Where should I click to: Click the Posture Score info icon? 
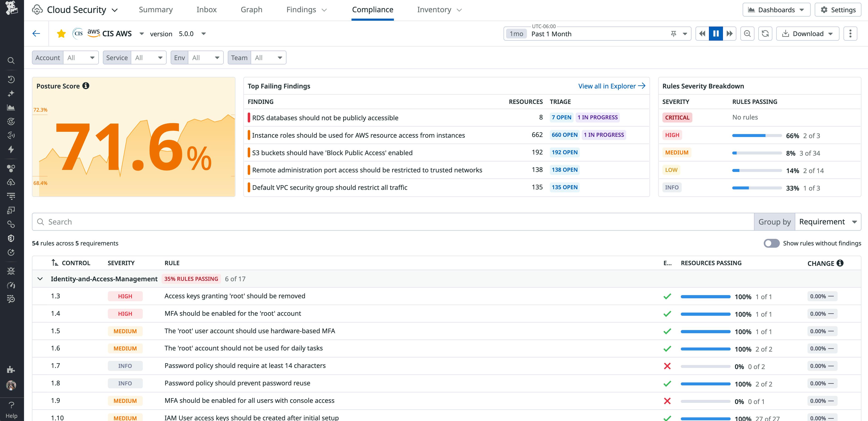point(86,86)
